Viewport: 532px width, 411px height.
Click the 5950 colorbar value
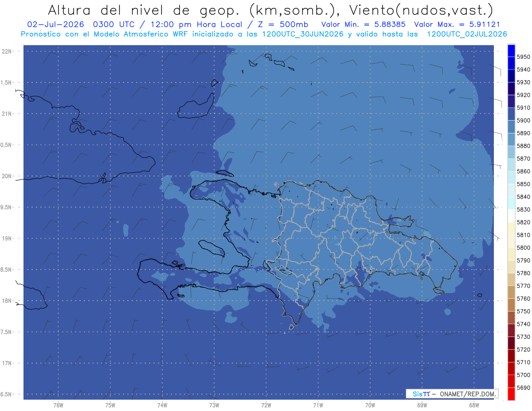pos(524,57)
